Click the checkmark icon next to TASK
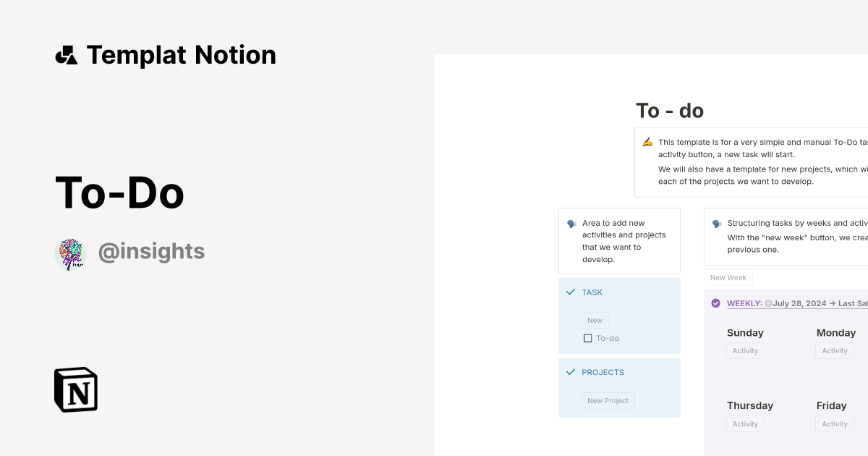 point(569,292)
